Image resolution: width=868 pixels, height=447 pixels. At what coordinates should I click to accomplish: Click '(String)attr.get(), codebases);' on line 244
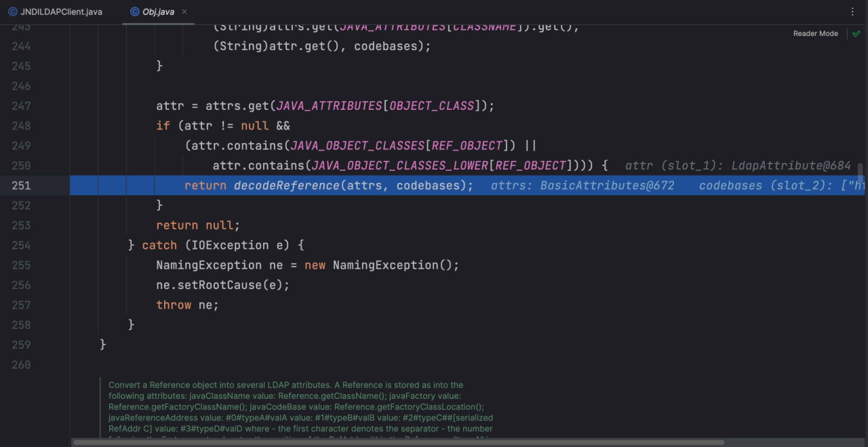tap(322, 46)
